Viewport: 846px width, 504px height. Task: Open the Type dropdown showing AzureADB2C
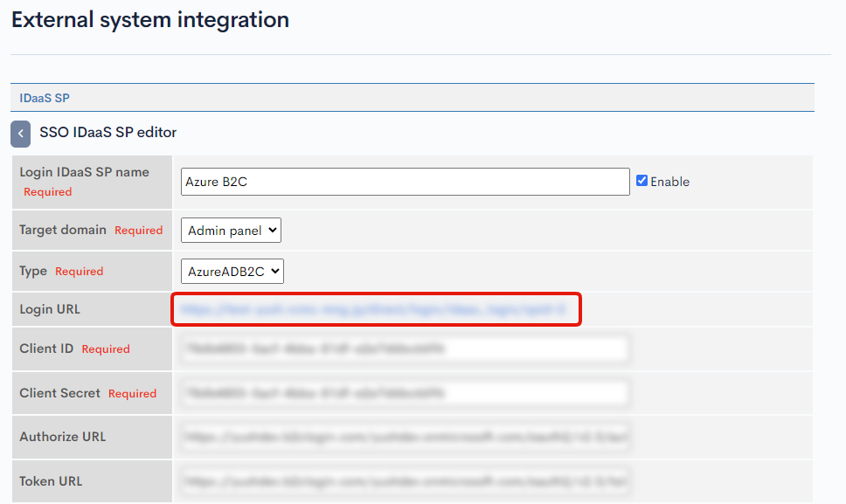click(232, 271)
